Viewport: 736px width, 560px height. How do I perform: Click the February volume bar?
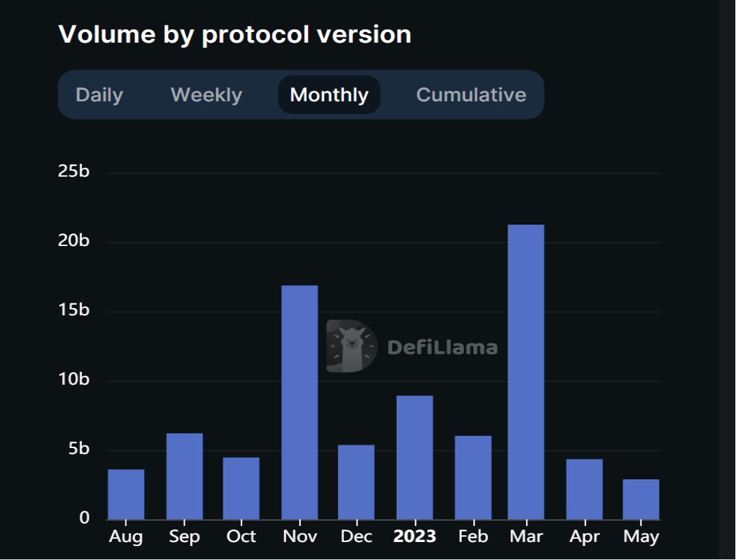pyautogui.click(x=473, y=477)
